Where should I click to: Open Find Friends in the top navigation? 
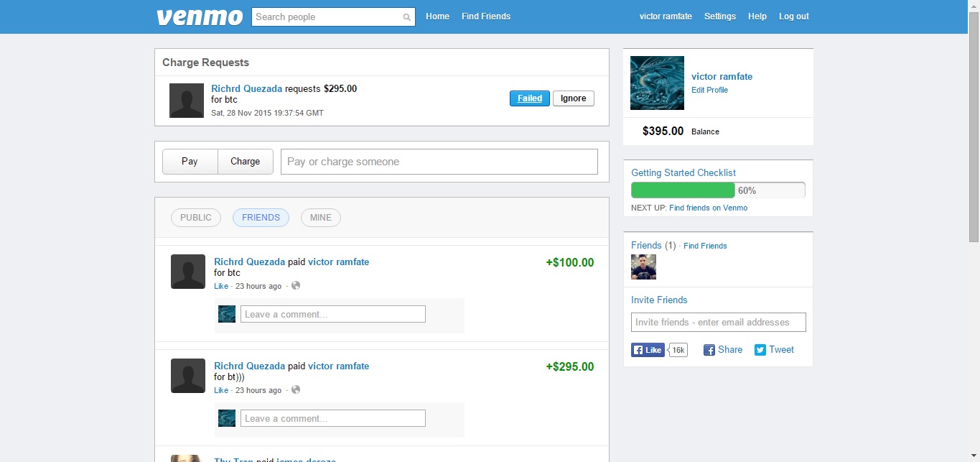click(486, 17)
